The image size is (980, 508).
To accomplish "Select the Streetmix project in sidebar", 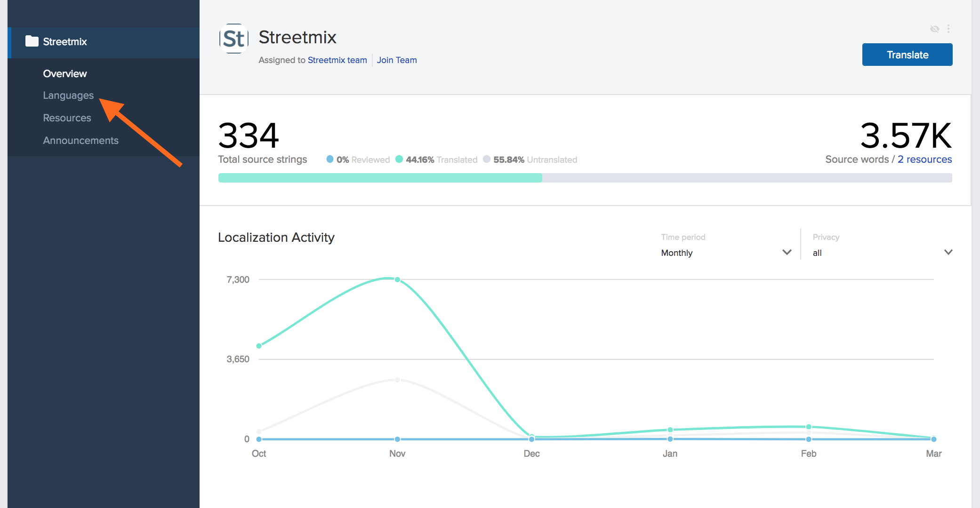I will tap(104, 42).
